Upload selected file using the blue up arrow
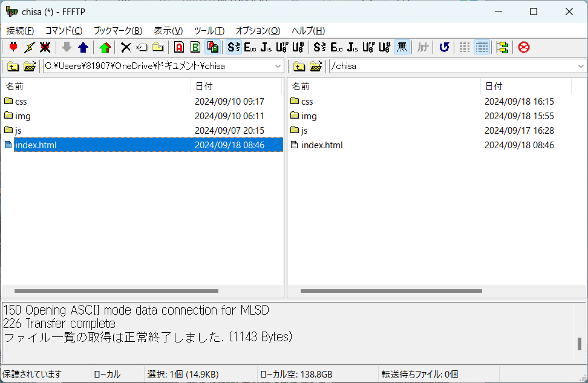Viewport: 588px width, 383px height. (82, 47)
